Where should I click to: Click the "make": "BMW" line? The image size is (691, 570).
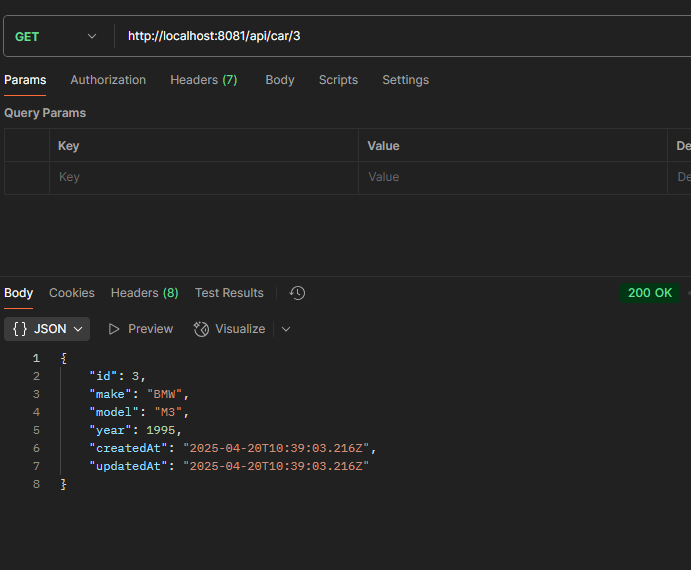[x=139, y=394]
